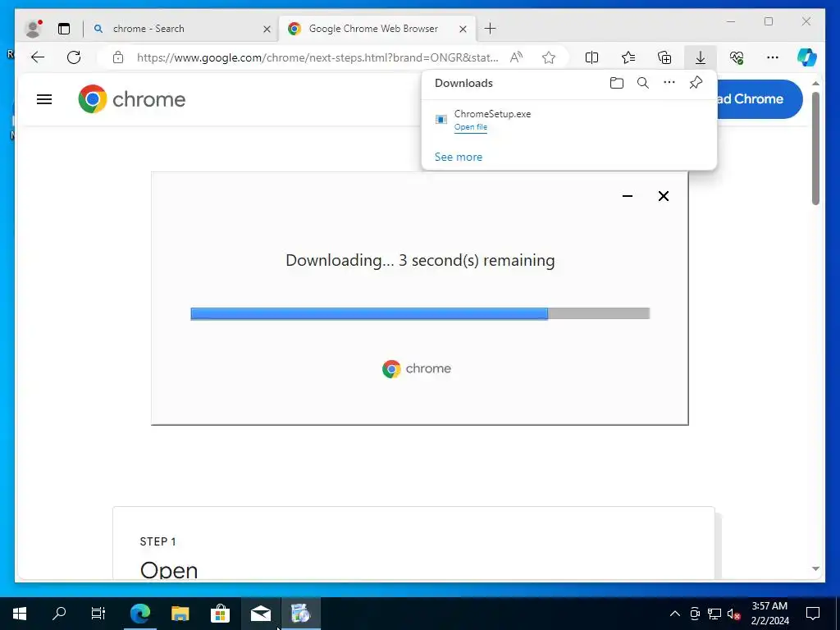
Task: Open the tab actions menu icon
Action: pos(64,29)
